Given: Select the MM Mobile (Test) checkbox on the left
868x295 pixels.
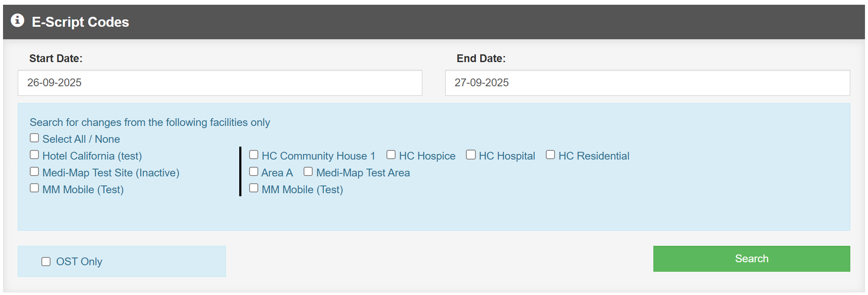Looking at the screenshot, I should point(35,187).
